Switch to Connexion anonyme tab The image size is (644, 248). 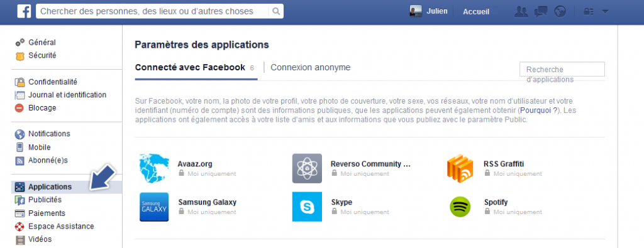pos(310,67)
